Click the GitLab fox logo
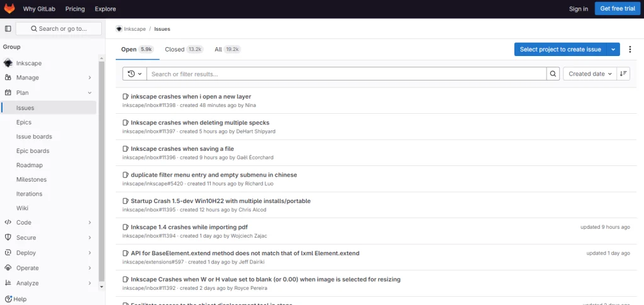 point(9,8)
